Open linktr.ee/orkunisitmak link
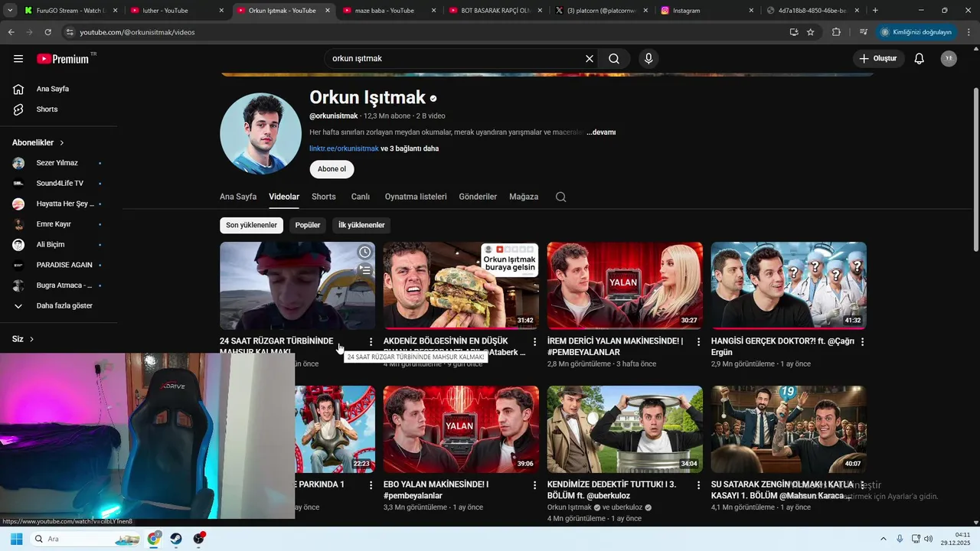Viewport: 980px width, 551px height. pos(344,148)
